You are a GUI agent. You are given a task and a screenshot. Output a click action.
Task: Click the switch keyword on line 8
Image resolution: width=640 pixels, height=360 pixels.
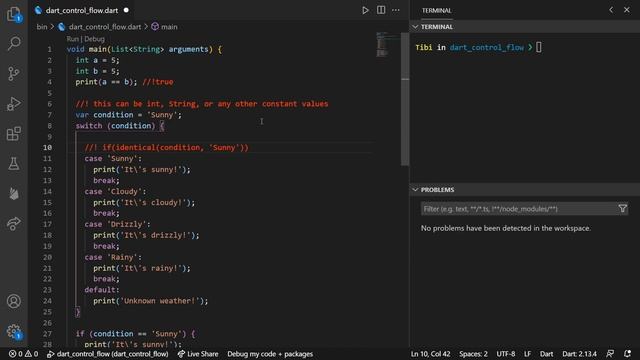(x=89, y=126)
